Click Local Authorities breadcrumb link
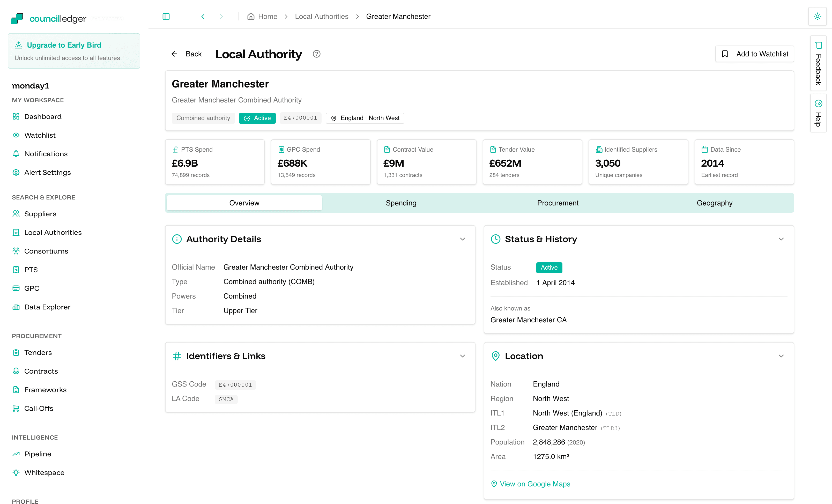The height and width of the screenshot is (504, 832). 322,17
